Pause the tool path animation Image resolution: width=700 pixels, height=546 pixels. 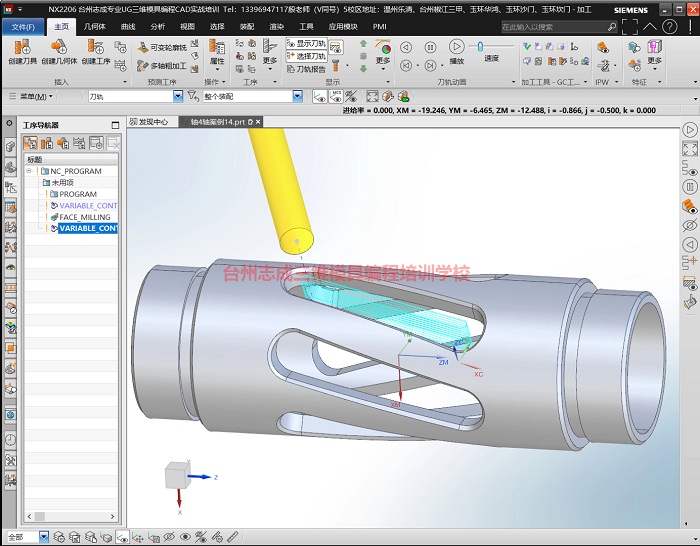(x=430, y=47)
